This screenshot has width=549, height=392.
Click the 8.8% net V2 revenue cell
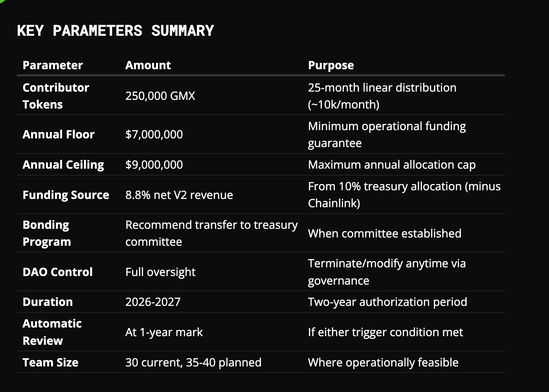[179, 195]
